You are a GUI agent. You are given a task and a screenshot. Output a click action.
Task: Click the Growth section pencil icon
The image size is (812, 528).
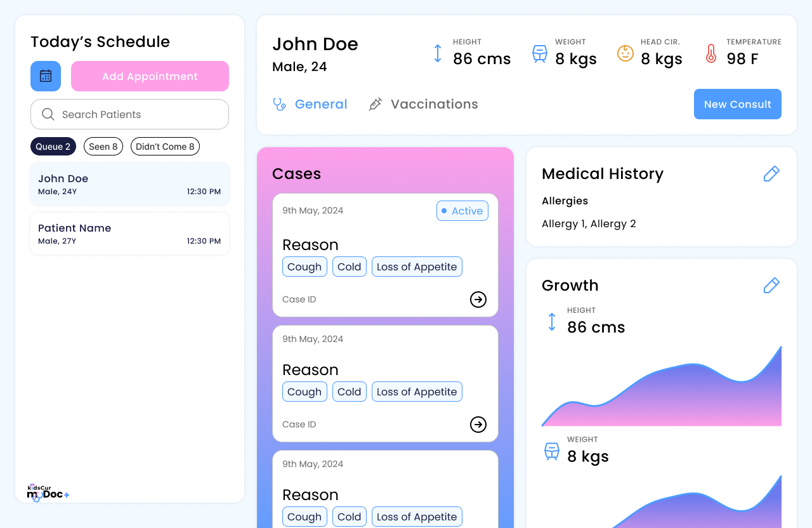point(771,286)
